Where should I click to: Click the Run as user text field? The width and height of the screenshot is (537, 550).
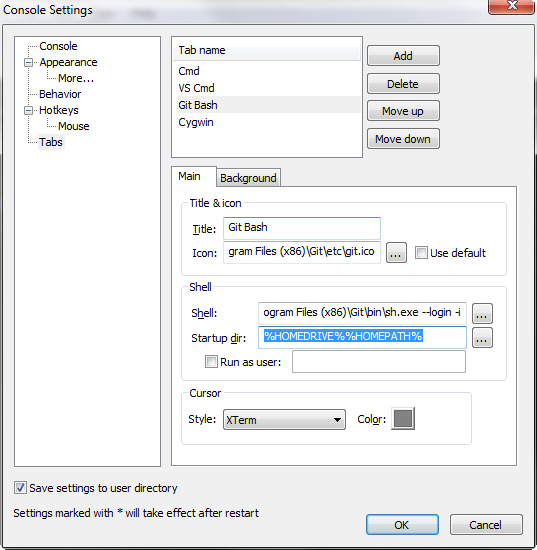coord(379,362)
